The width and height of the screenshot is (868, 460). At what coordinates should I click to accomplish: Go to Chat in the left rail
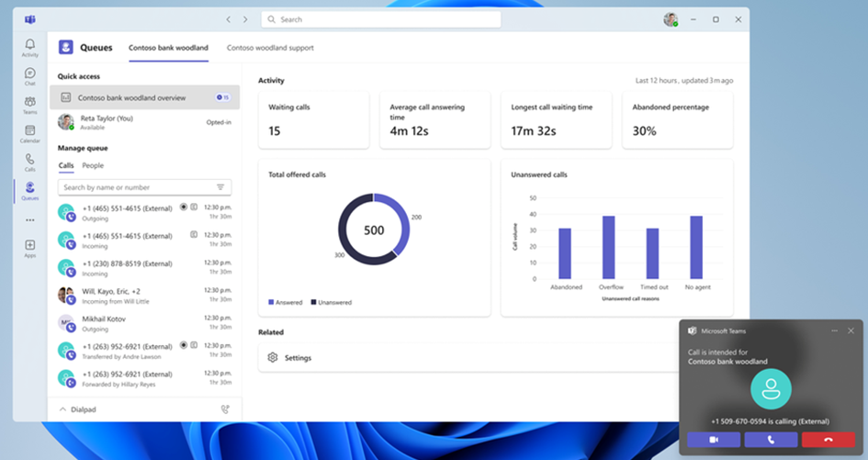point(30,75)
